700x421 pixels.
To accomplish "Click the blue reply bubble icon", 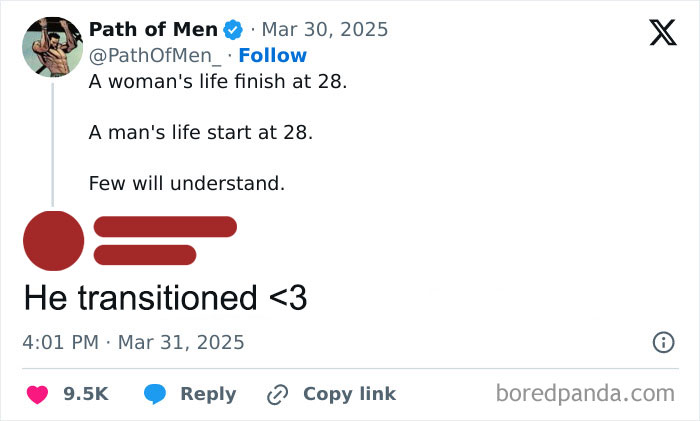I will 155,394.
